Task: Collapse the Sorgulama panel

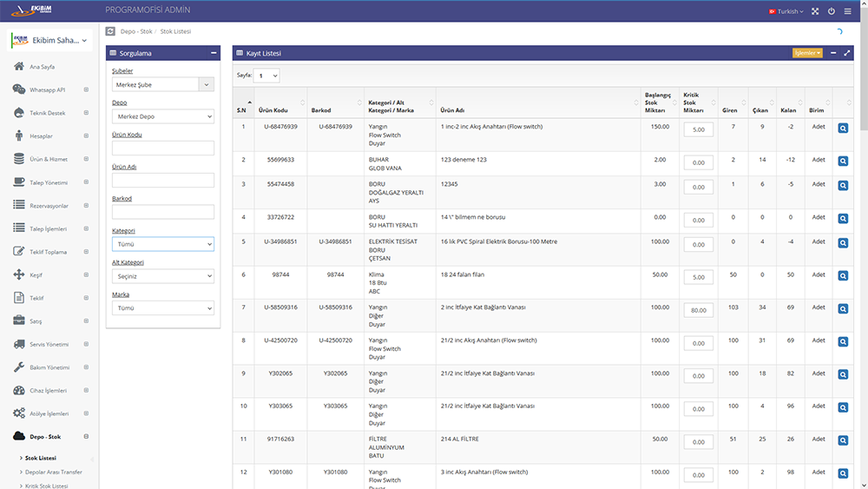Action: pos(214,53)
